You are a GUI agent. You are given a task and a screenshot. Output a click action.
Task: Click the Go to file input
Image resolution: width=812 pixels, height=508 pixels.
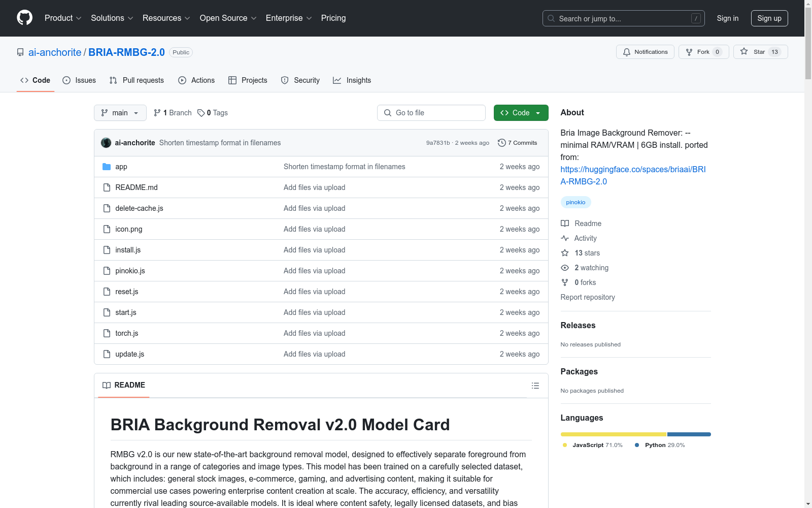(x=431, y=113)
